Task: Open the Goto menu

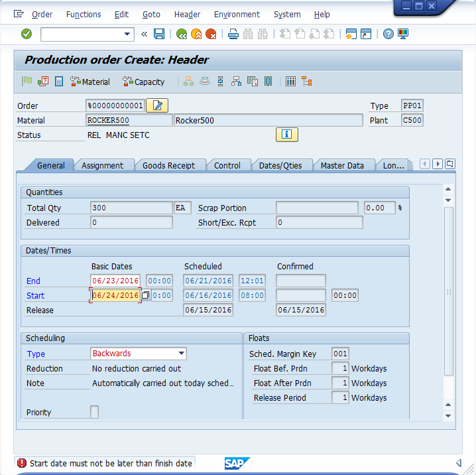Action: tap(151, 15)
